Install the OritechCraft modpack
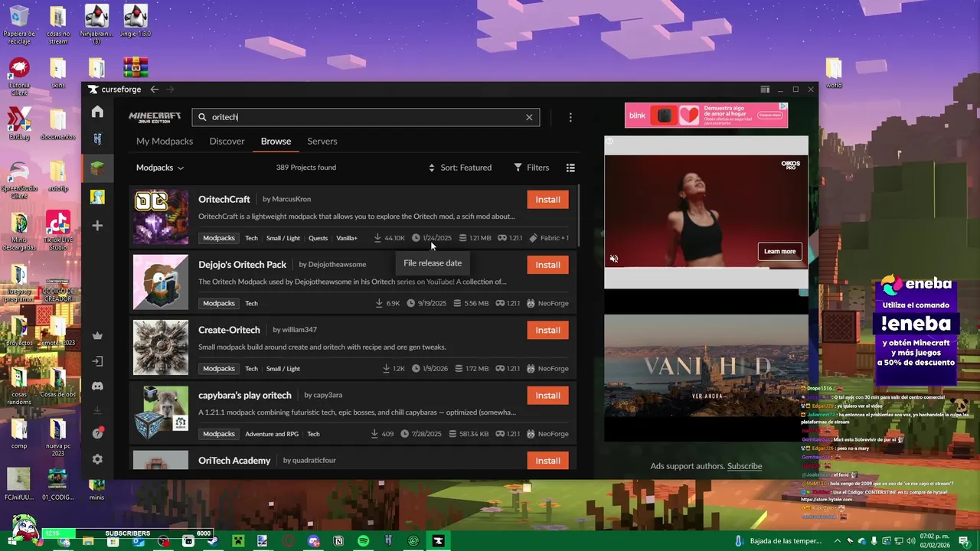The width and height of the screenshot is (980, 551). click(x=547, y=200)
